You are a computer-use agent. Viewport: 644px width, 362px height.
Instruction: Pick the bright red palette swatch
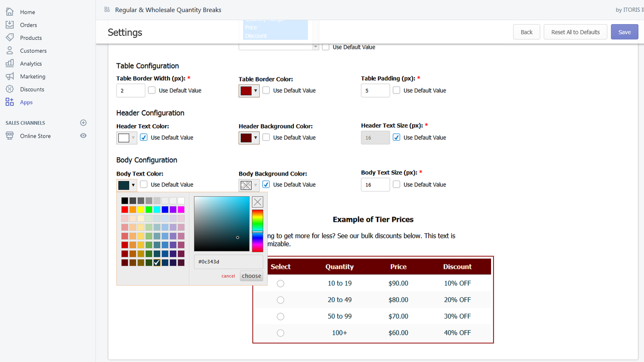point(125,209)
